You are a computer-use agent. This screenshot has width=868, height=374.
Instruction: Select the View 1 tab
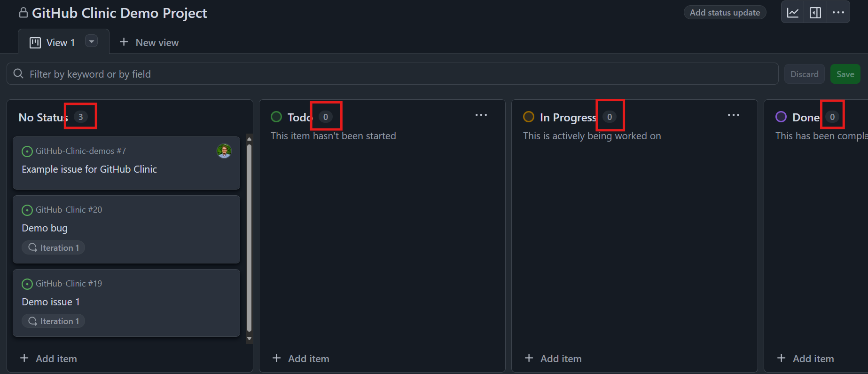(x=61, y=43)
